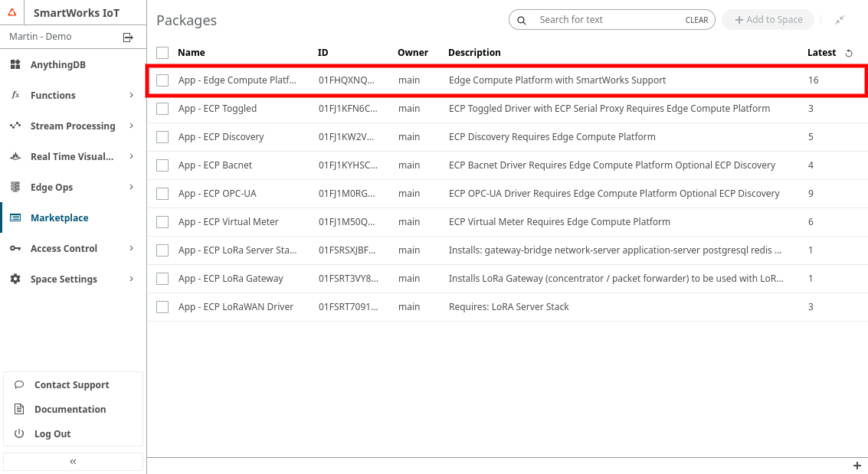Check the App - ECP LoRa Gateway row

point(162,279)
